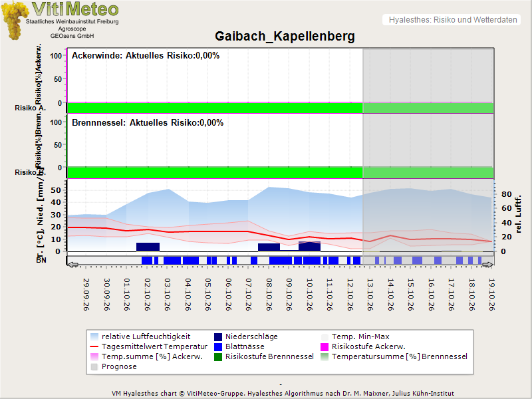Select the Gaibach_Kapellenberg chart title
This screenshot has height=399, width=532.
coord(285,36)
